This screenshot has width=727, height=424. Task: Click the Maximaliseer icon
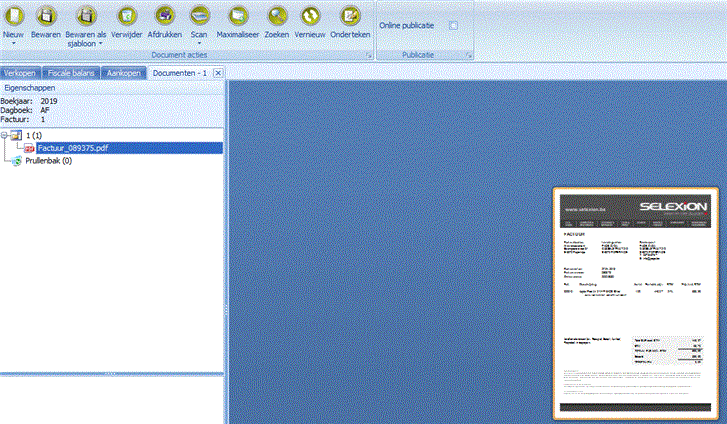pos(238,16)
